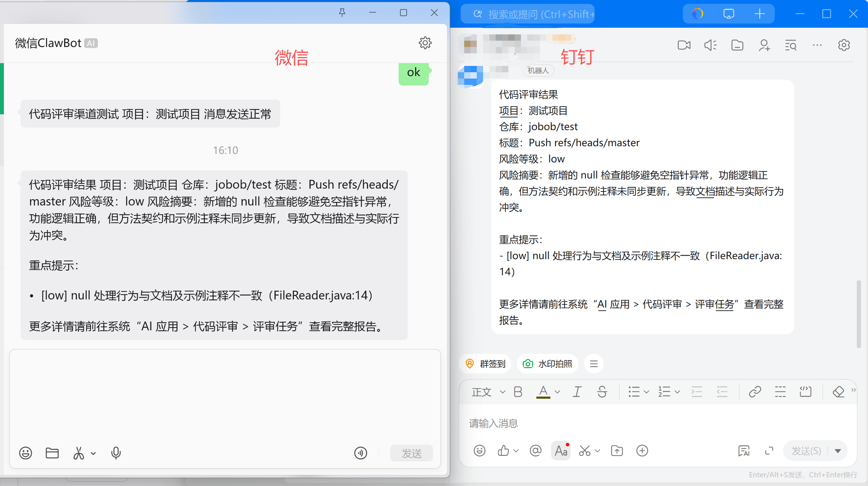
Task: Expand thumbs-up options dropdown
Action: coord(516,451)
